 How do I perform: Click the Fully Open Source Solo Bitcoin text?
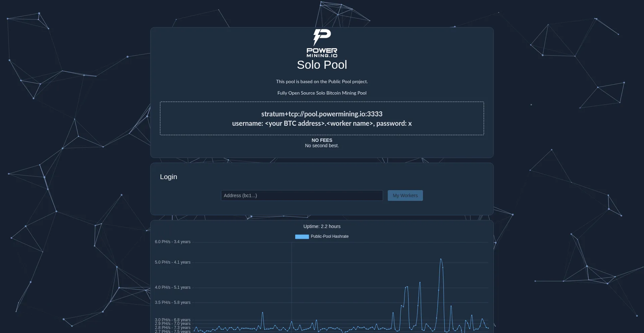click(x=322, y=93)
